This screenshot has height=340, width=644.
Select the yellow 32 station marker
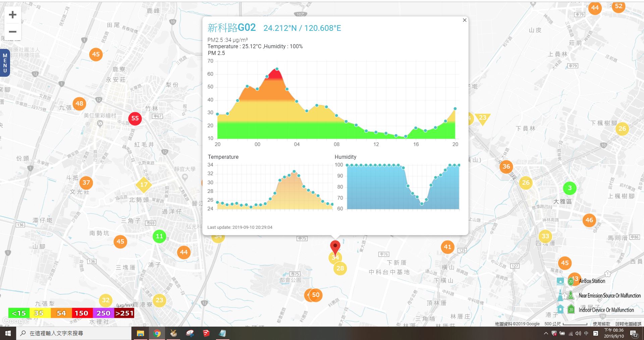(106, 300)
